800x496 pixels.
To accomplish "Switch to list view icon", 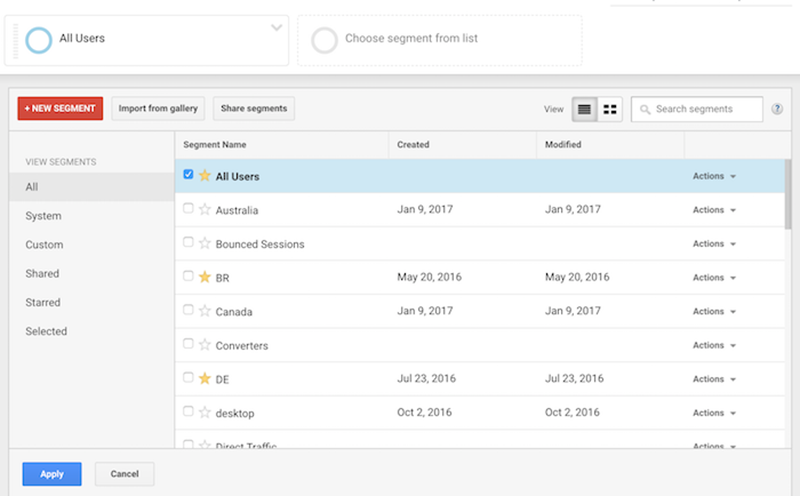I will click(584, 109).
